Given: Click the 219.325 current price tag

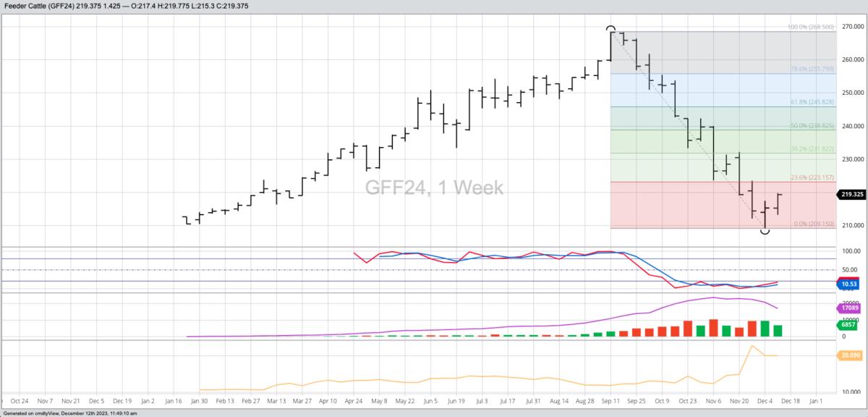Looking at the screenshot, I should click(x=852, y=194).
